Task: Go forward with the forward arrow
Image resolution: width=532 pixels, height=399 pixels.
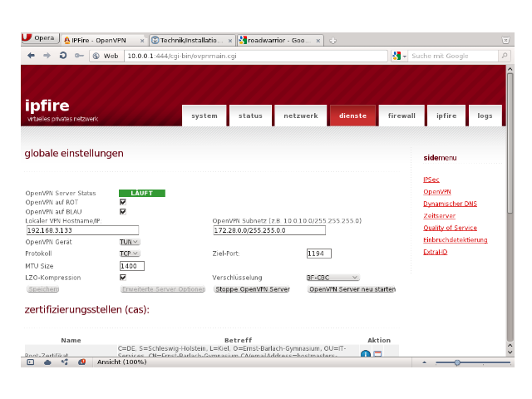Action: (47, 56)
